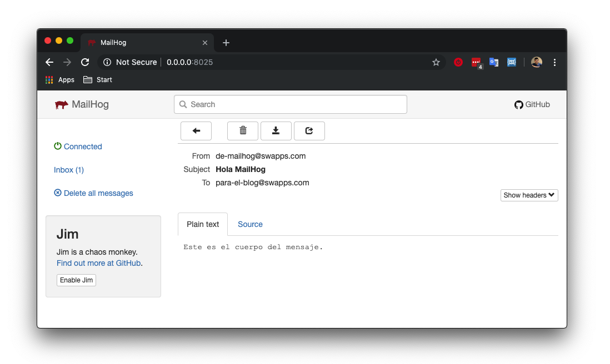Click the Not Secure label
Image resolution: width=610 pixels, height=364 pixels.
[137, 62]
